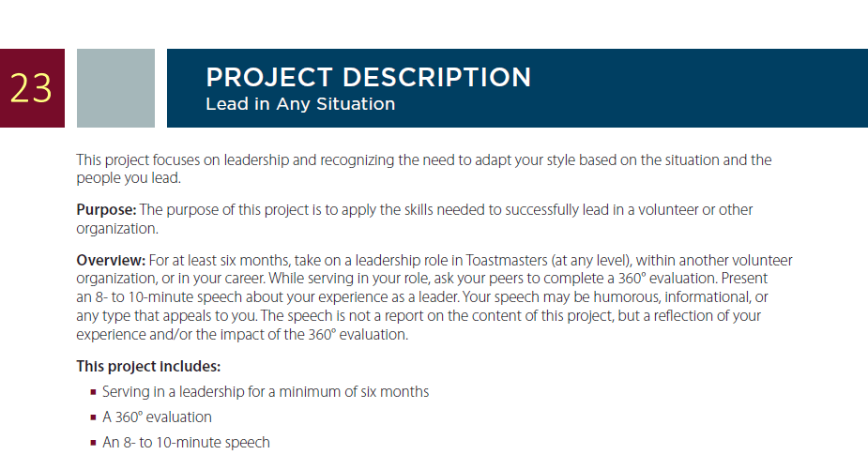
Task: Click the A 360° evaluation list item
Action: [158, 417]
